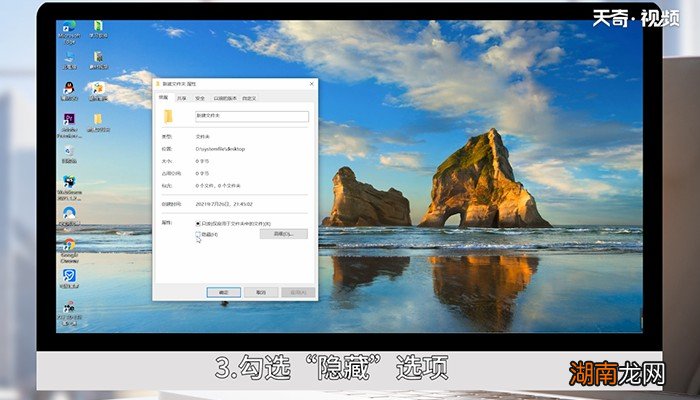This screenshot has width=700, height=400.
Task: Open the Adobe Premiere desktop shortcut
Action: click(69, 121)
